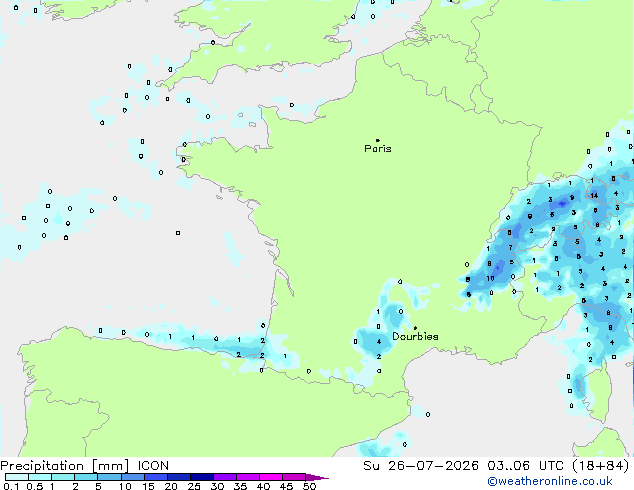The image size is (634, 490).
Task: Pick the 0.5–1 mm legend swatch
Action: (40, 477)
